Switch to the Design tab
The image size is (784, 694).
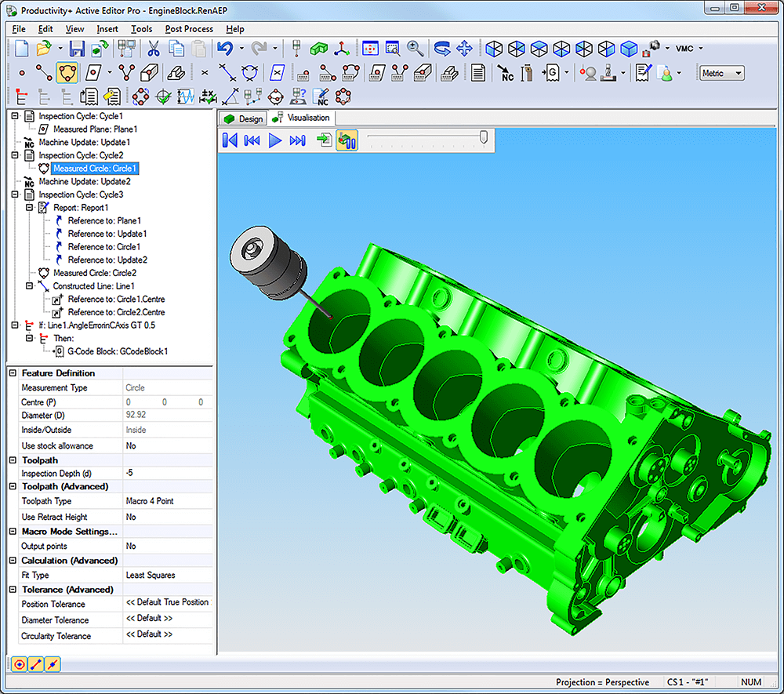pos(244,118)
